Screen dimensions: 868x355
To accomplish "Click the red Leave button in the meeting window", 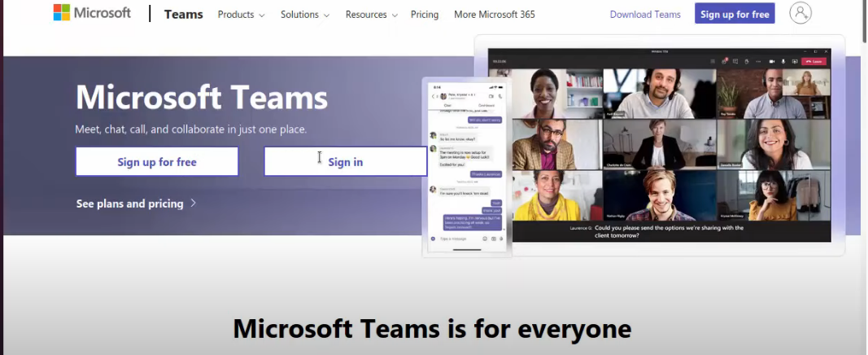I will click(812, 61).
